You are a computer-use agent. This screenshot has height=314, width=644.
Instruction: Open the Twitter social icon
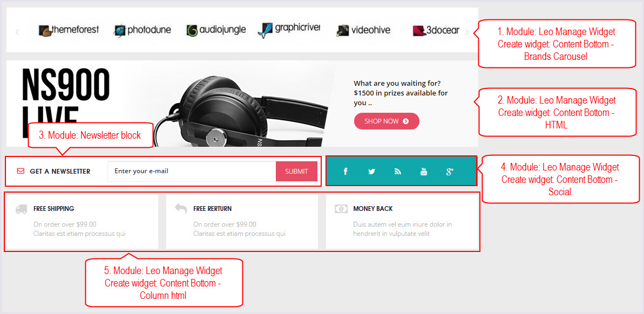(372, 172)
